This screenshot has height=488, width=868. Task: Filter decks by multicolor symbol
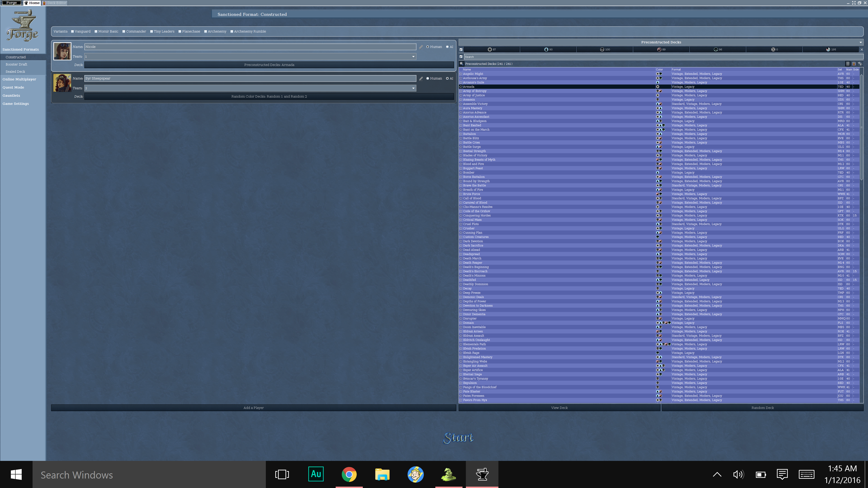point(831,49)
